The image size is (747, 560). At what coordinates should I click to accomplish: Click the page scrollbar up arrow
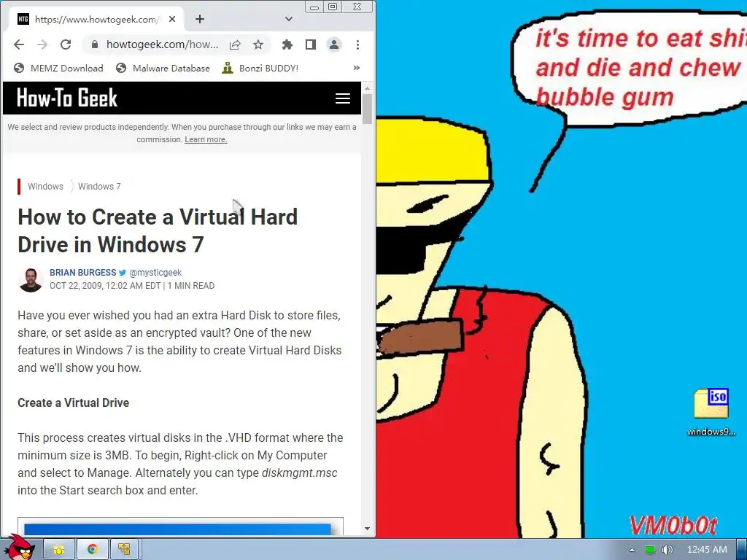point(367,88)
